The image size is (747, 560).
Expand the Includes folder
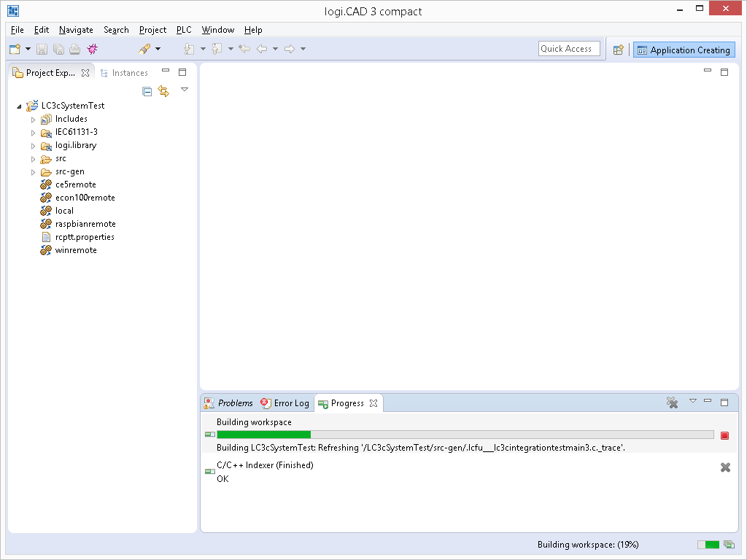click(x=33, y=120)
